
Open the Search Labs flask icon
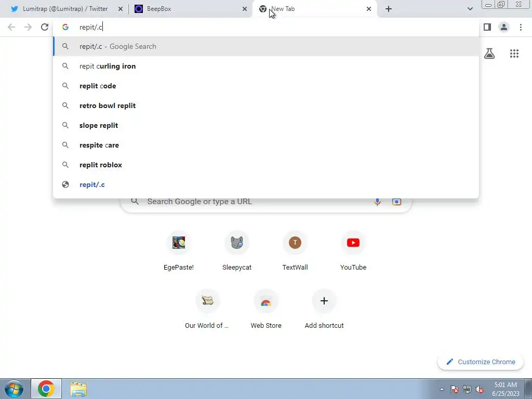click(489, 54)
